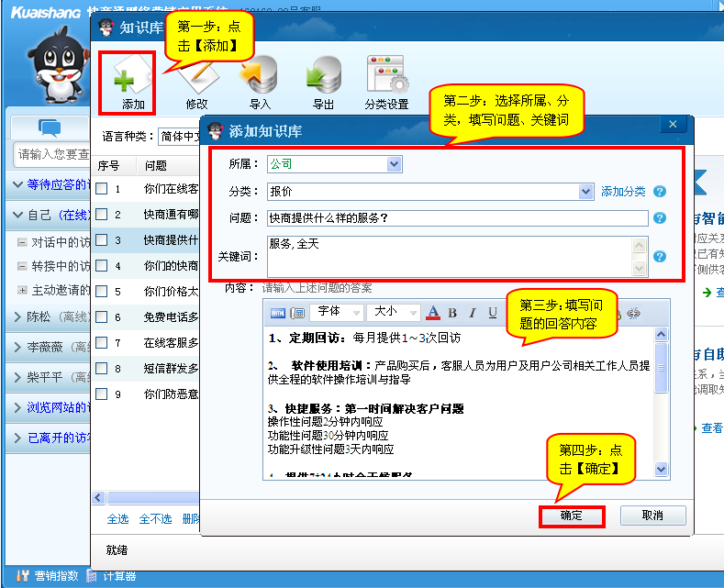The width and height of the screenshot is (724, 588).
Task: Switch editor to HTML source view
Action: click(x=278, y=314)
